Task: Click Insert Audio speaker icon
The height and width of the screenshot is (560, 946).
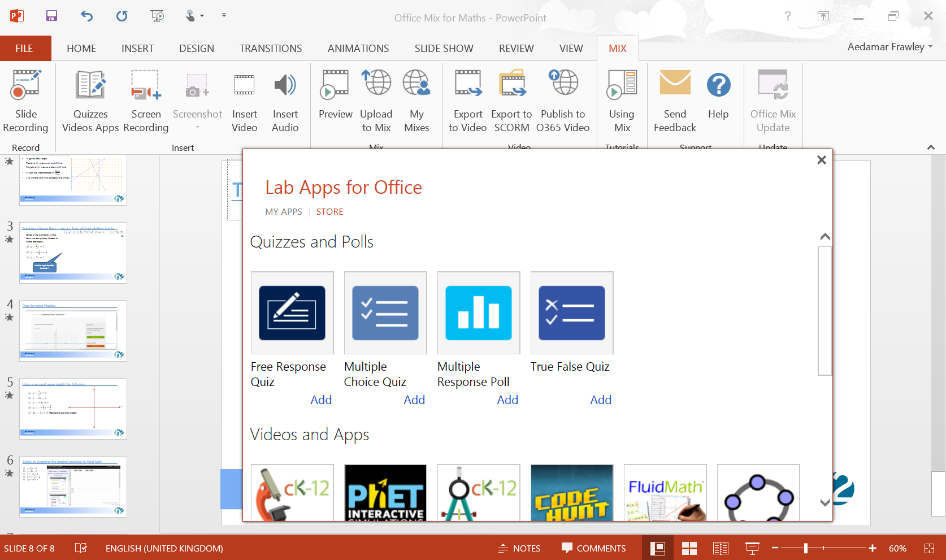Action: point(285,85)
